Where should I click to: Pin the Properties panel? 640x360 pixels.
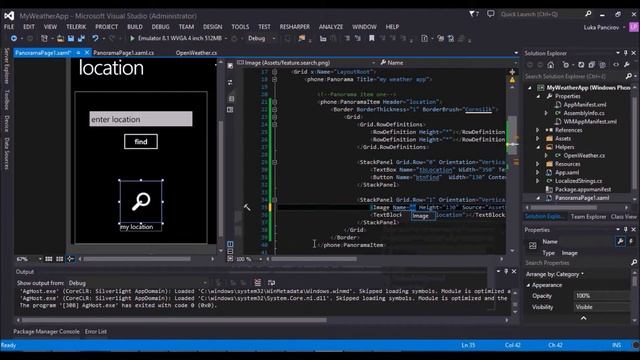point(626,230)
